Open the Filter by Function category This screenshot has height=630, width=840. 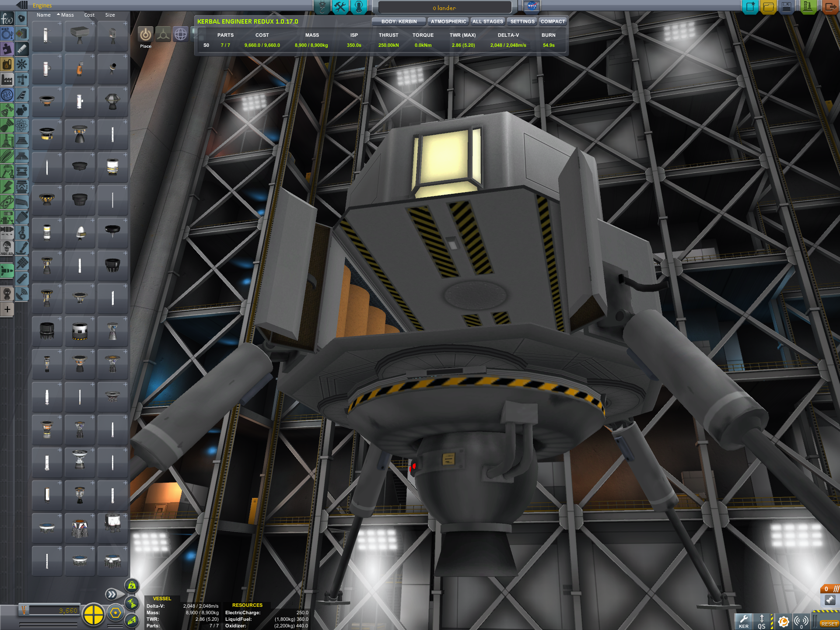pyautogui.click(x=7, y=19)
